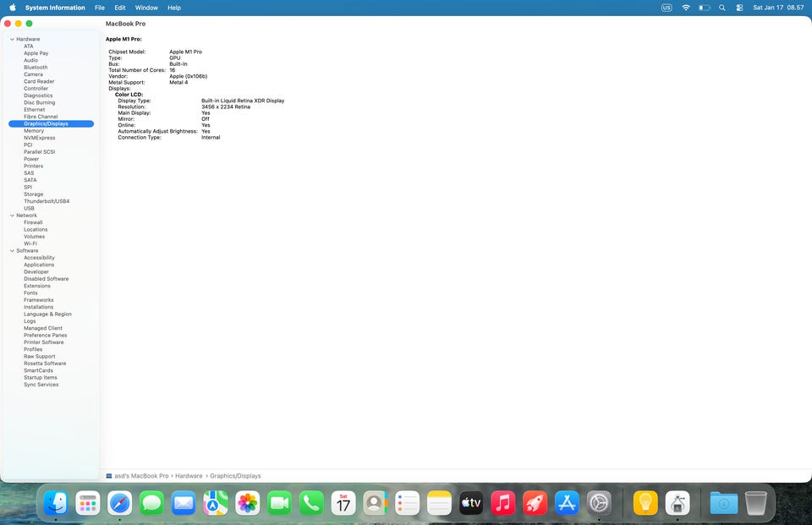Click the 'Apple M1 Pro:' heading
Screen dimensions: 812x525
pyautogui.click(x=123, y=40)
